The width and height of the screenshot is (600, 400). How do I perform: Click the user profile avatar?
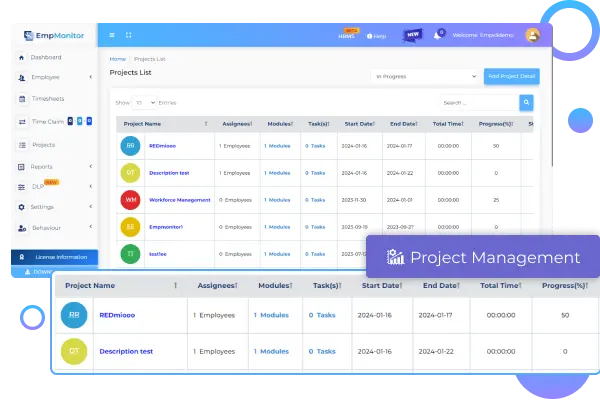tap(532, 35)
